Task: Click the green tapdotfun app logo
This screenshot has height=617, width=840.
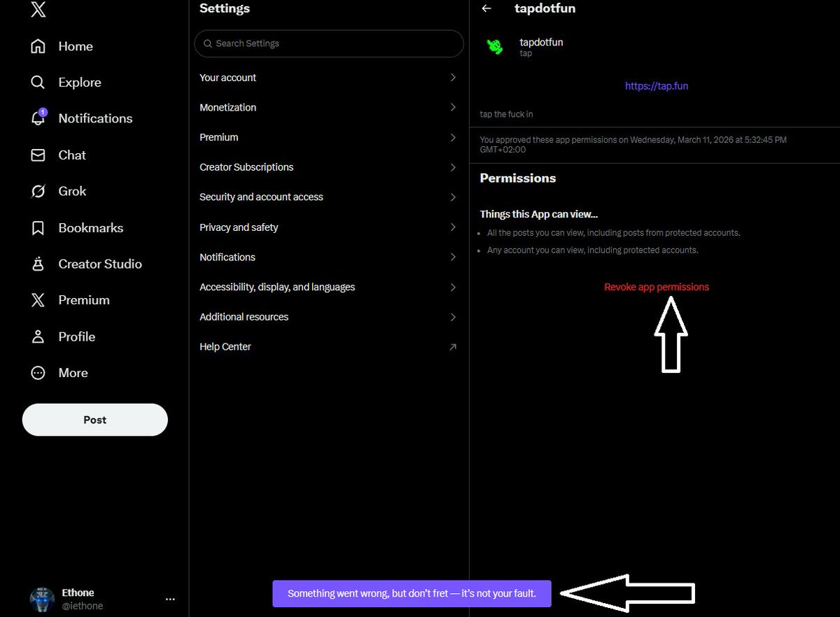Action: pyautogui.click(x=495, y=47)
